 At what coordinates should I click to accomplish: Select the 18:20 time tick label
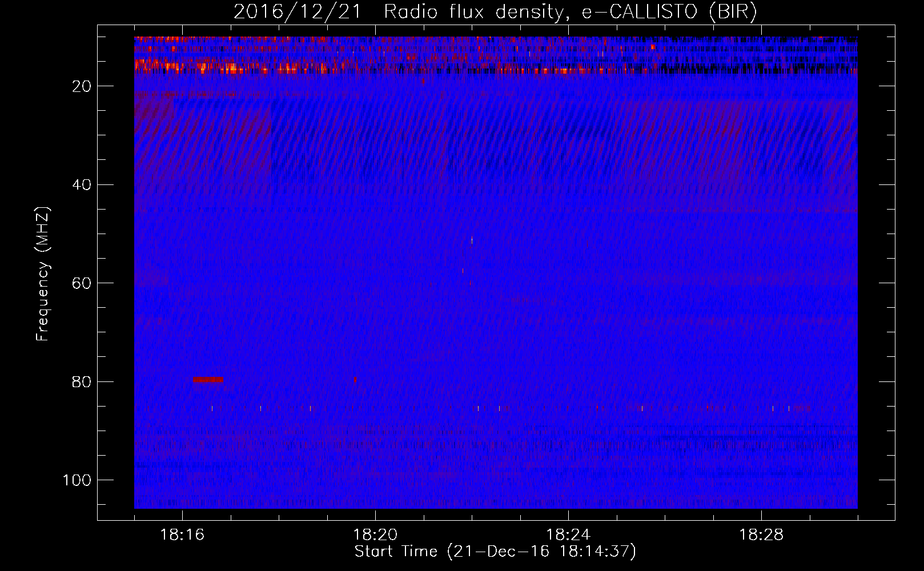click(375, 535)
